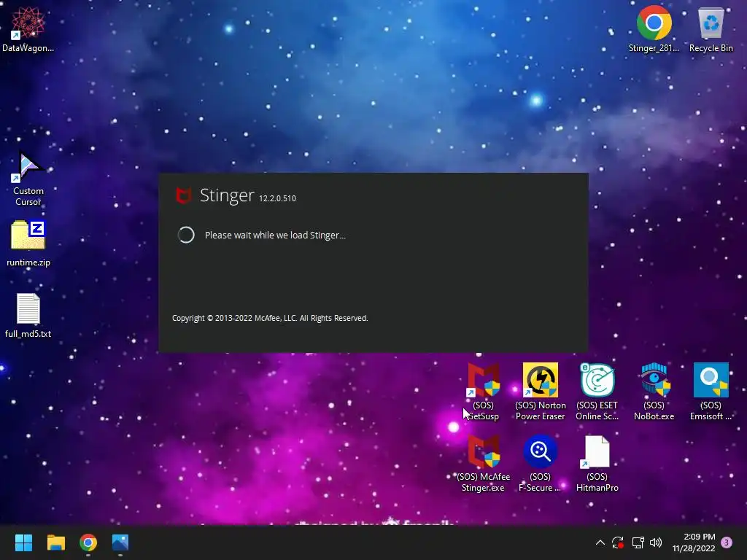Show hidden system tray icons
Image resolution: width=747 pixels, height=560 pixels.
pyautogui.click(x=600, y=542)
